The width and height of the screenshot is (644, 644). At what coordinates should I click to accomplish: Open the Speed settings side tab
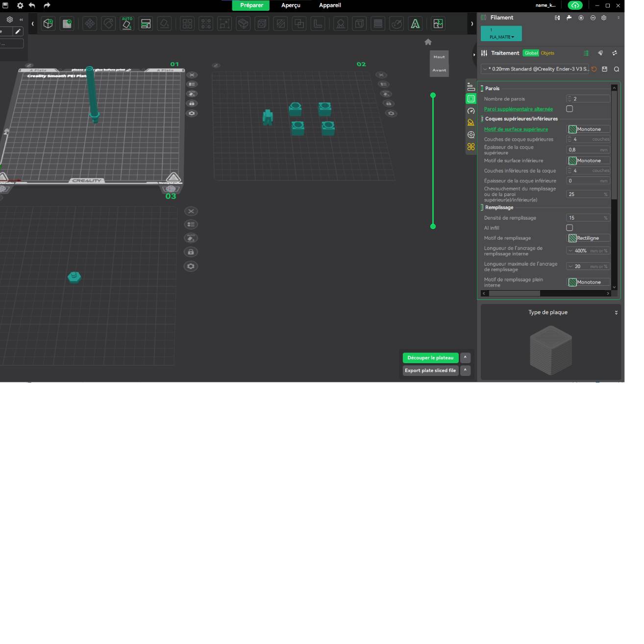click(x=471, y=111)
